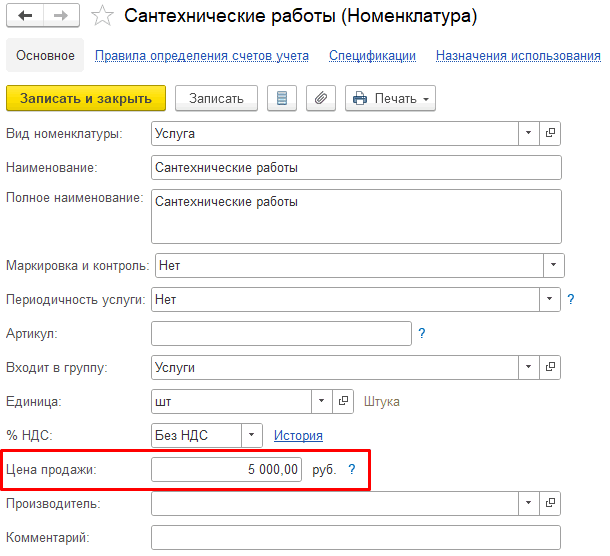Expand the Производитель dropdown arrow

pos(528,503)
